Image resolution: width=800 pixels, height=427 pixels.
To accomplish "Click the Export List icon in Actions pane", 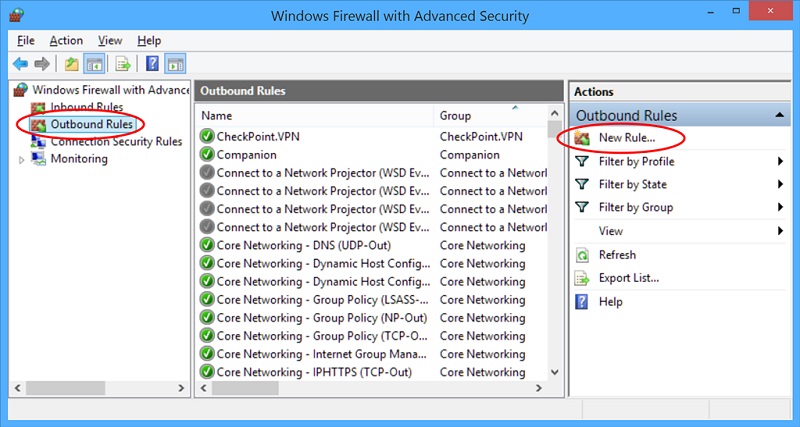I will pyautogui.click(x=582, y=278).
